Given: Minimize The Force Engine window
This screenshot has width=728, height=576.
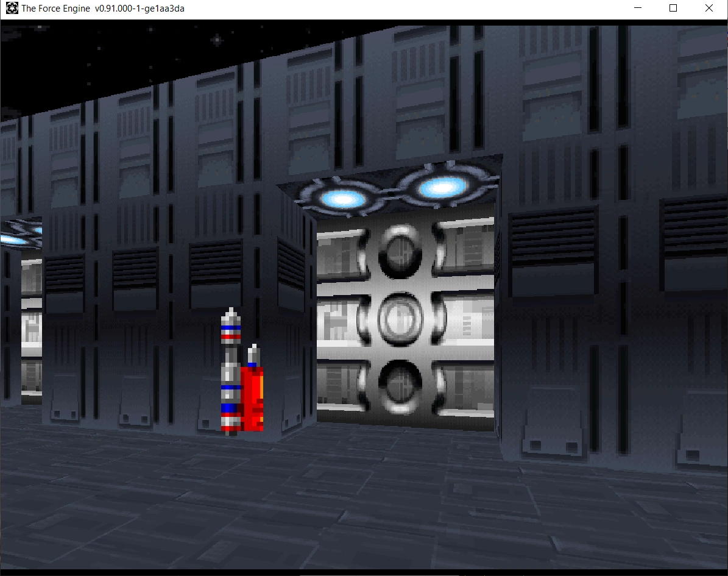Looking at the screenshot, I should pos(638,8).
